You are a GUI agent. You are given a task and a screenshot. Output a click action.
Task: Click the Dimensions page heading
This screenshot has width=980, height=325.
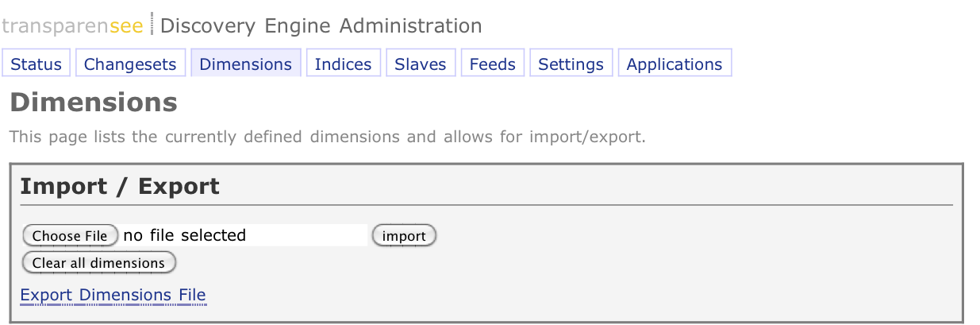tap(94, 103)
